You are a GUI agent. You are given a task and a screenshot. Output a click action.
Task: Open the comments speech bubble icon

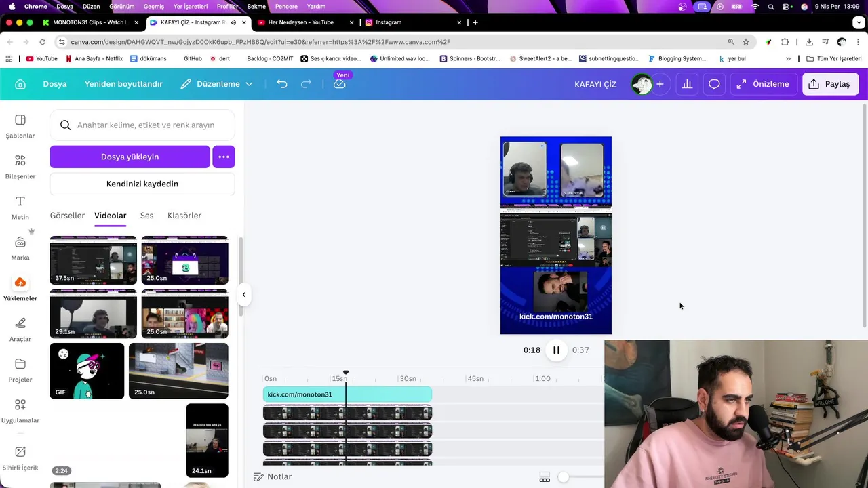714,84
